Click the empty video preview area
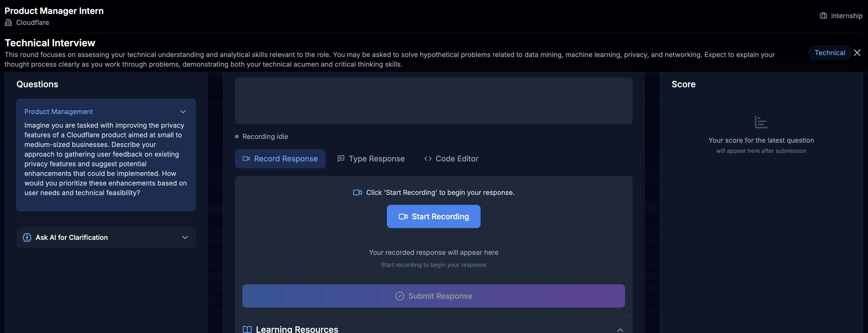 pos(433,100)
